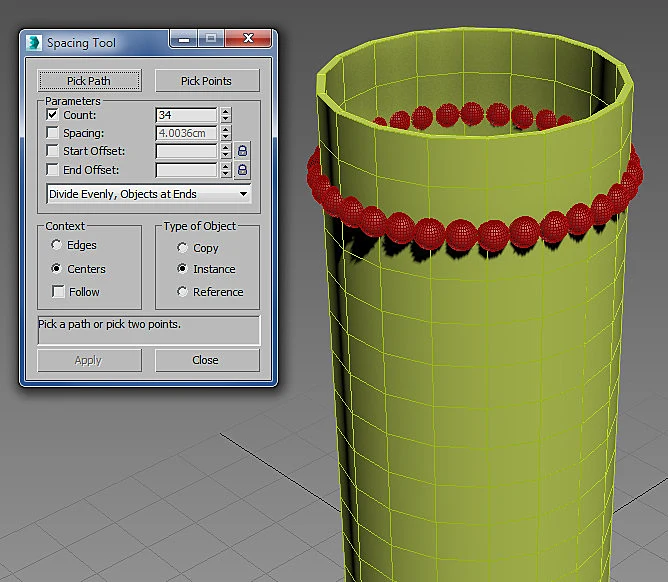The width and height of the screenshot is (668, 582).
Task: Click the Pick Points button
Action: 207,81
